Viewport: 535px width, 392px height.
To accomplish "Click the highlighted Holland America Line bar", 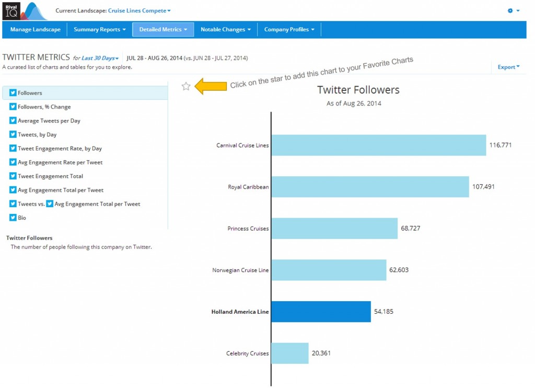I will [321, 312].
